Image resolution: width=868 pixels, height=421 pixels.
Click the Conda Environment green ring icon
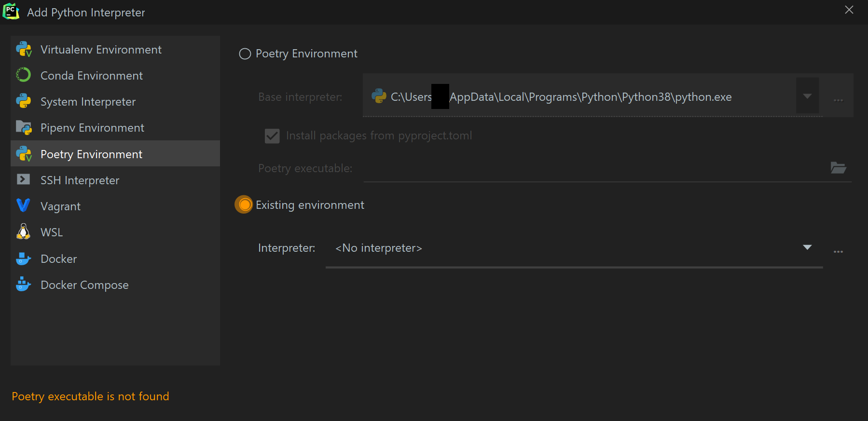point(24,75)
